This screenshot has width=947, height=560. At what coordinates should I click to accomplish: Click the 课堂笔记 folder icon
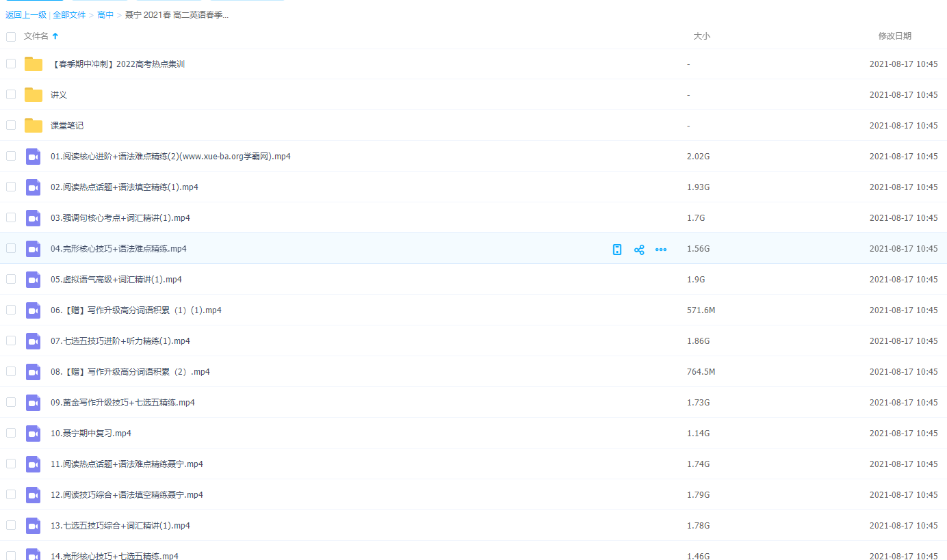(34, 126)
